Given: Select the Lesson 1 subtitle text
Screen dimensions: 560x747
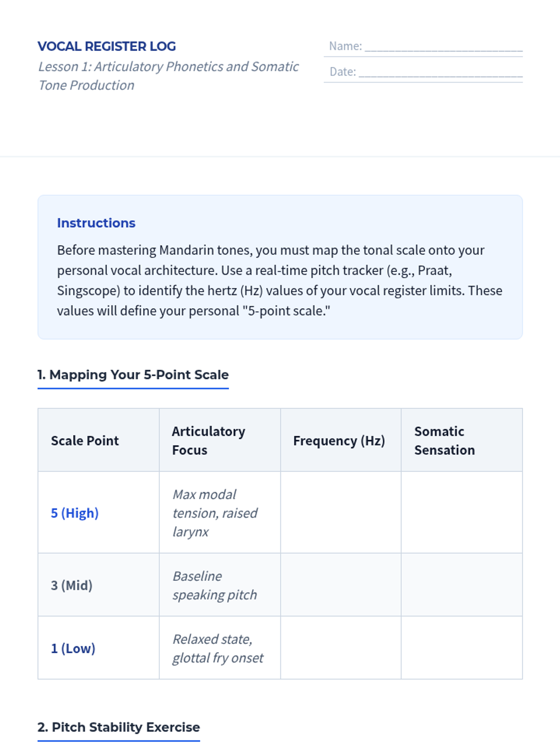Looking at the screenshot, I should point(168,76).
